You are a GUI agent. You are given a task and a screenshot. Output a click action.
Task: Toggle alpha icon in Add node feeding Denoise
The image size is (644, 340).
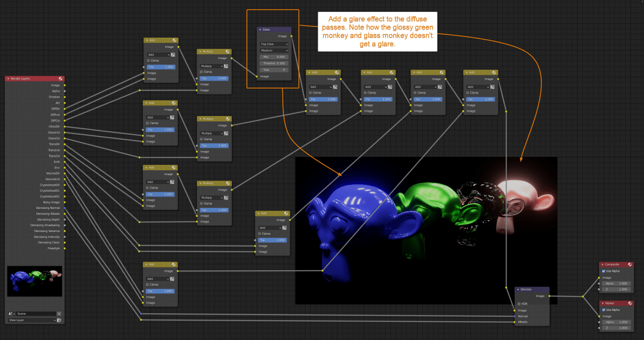(x=493, y=86)
